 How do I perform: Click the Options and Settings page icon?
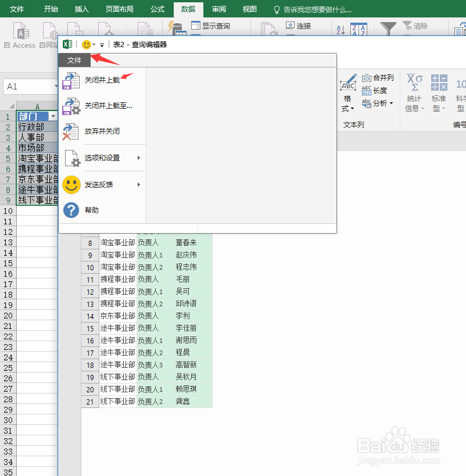point(73,158)
